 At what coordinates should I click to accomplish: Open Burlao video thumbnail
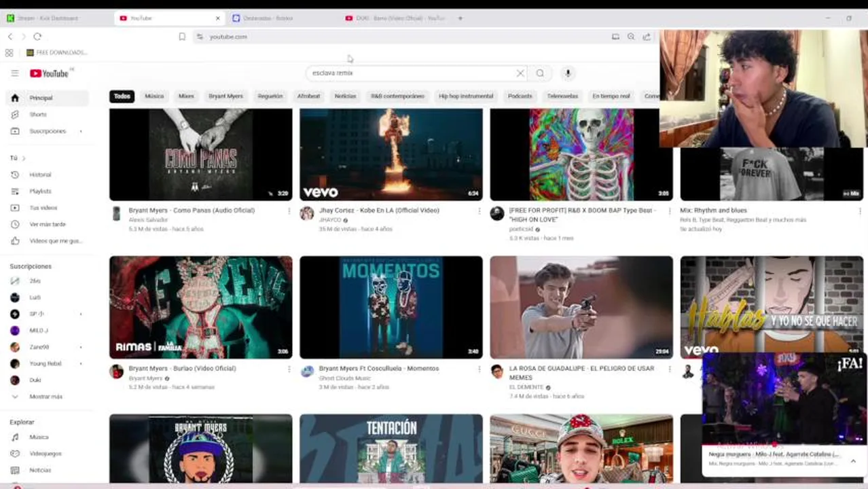coord(200,307)
